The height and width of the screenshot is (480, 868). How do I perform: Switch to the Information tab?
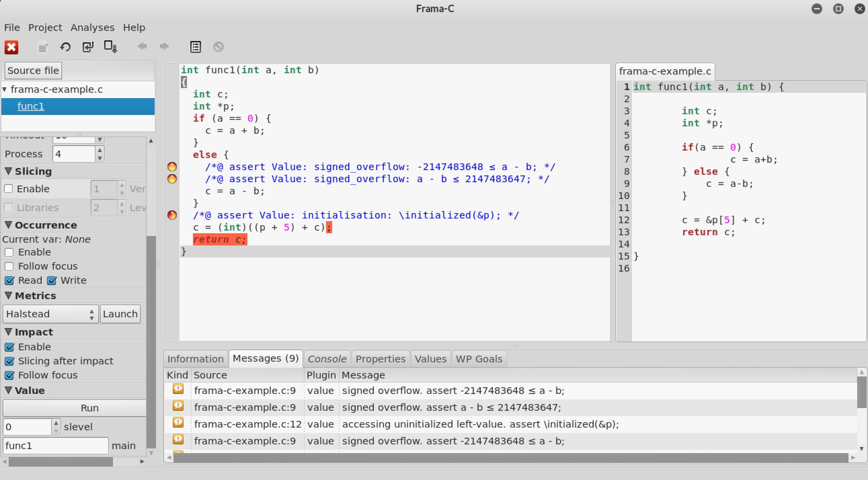[195, 359]
